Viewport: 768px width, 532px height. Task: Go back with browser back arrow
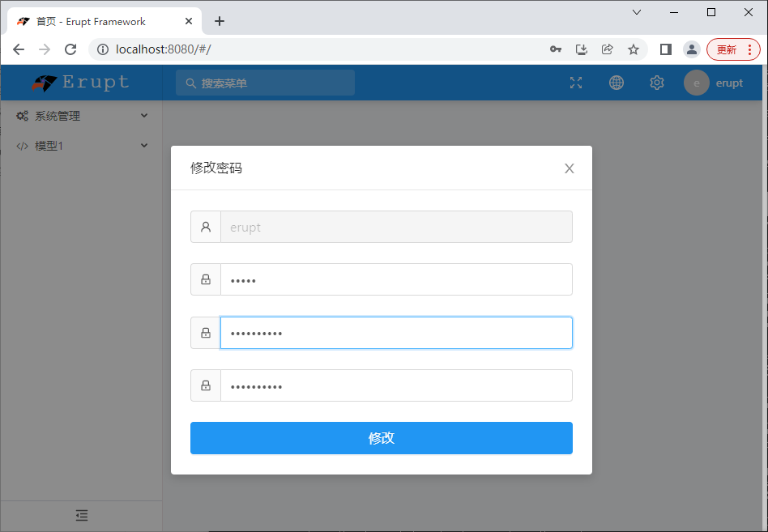(x=19, y=49)
